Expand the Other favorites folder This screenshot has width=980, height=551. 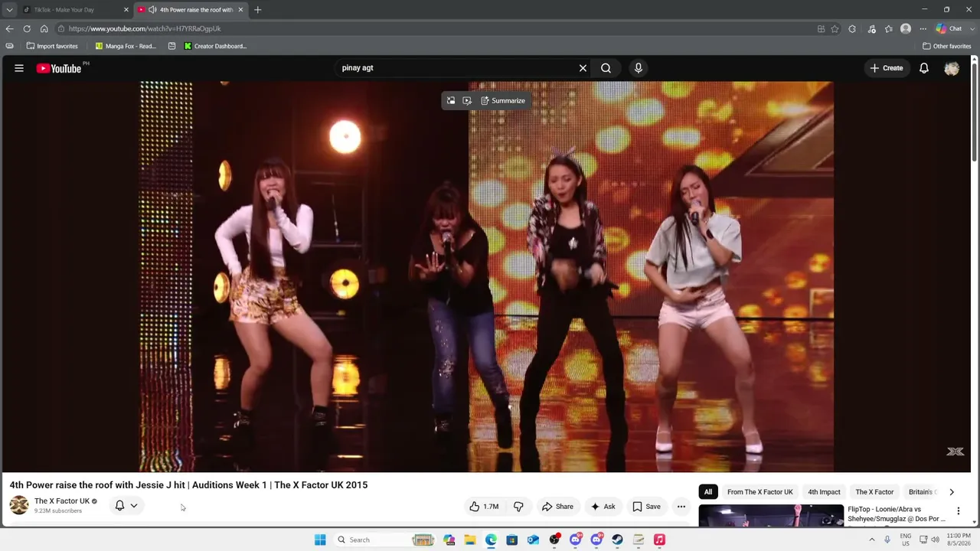point(947,46)
